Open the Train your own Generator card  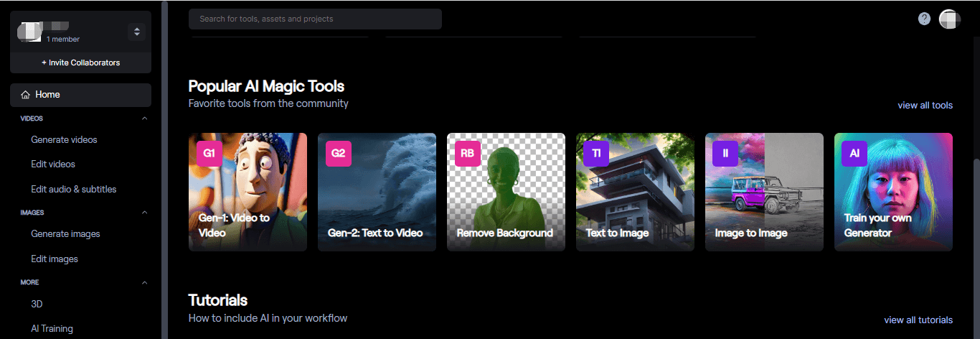tap(893, 192)
